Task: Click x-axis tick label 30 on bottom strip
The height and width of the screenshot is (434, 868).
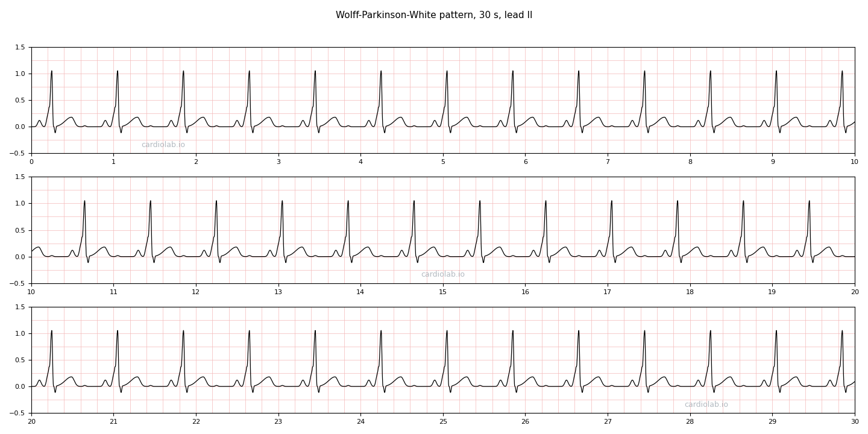Action: [855, 421]
